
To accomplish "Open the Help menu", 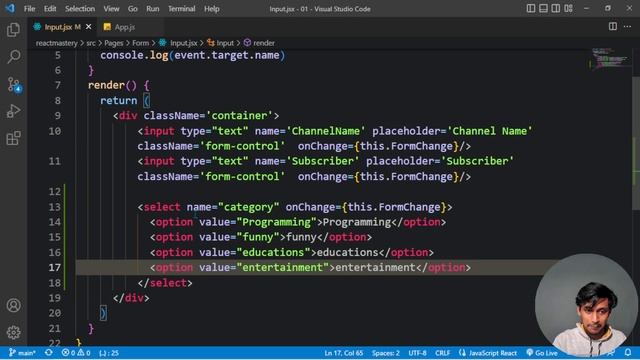I will [x=211, y=9].
